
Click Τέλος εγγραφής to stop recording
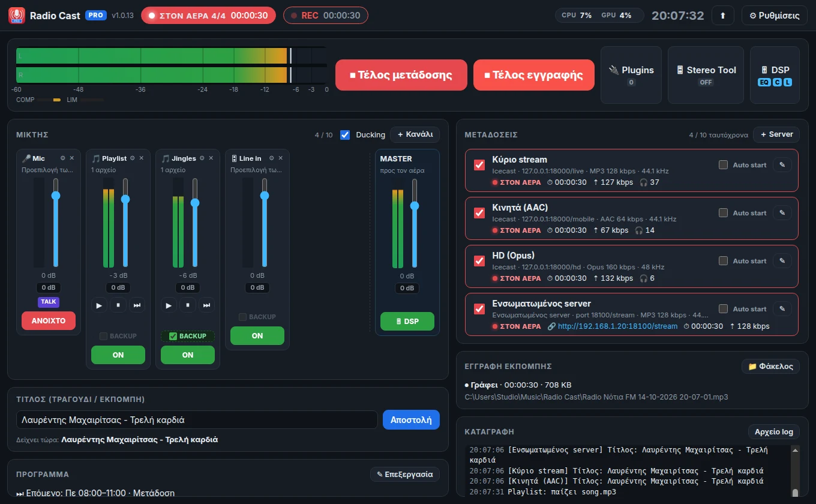534,75
